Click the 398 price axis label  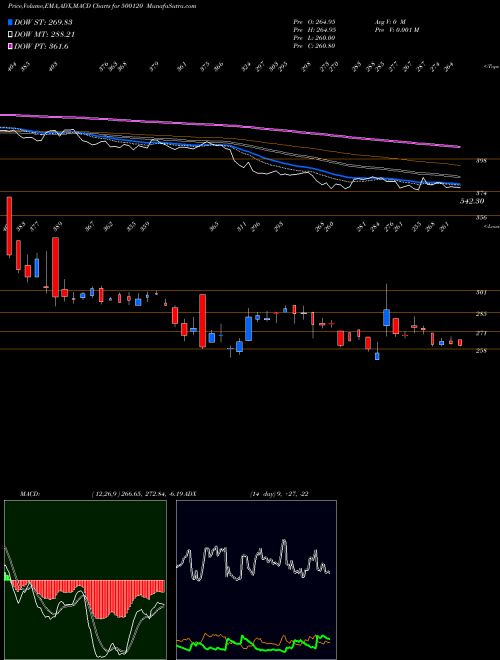[x=481, y=160]
